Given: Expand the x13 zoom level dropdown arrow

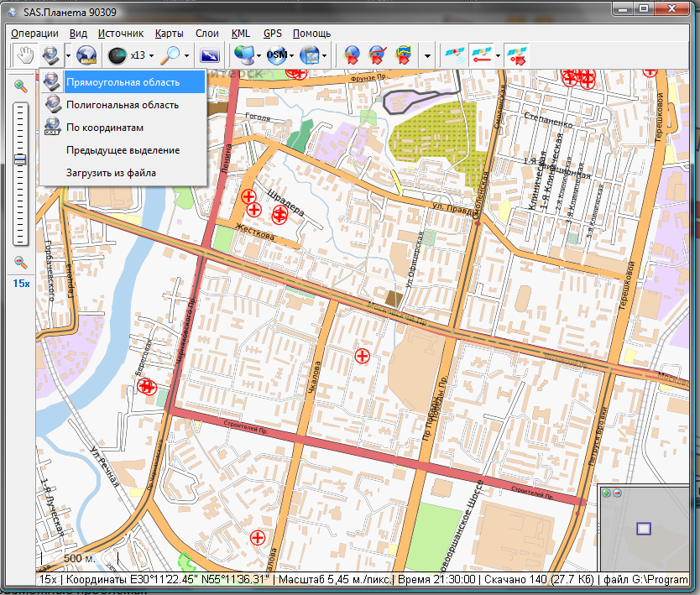Looking at the screenshot, I should (x=151, y=56).
